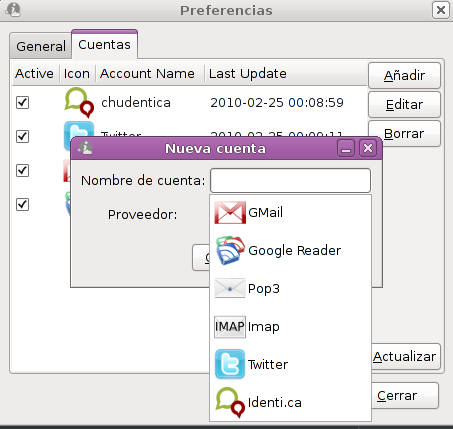Open the Cuentas tab
This screenshot has width=453, height=429.
pos(104,45)
